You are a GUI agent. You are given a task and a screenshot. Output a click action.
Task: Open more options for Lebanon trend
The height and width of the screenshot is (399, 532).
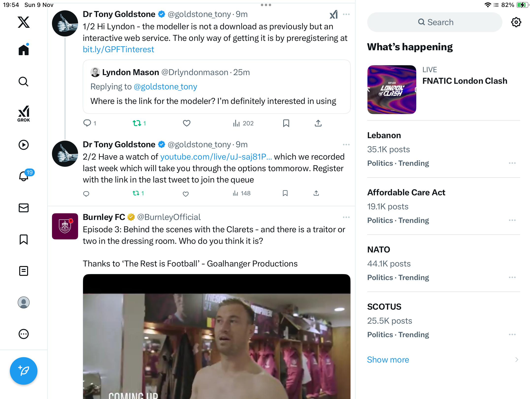click(x=512, y=163)
